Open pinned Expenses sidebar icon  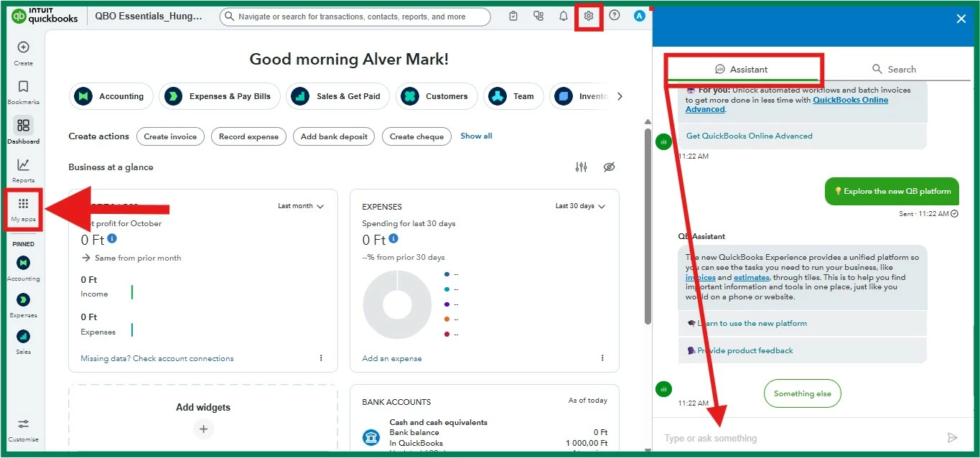point(23,299)
